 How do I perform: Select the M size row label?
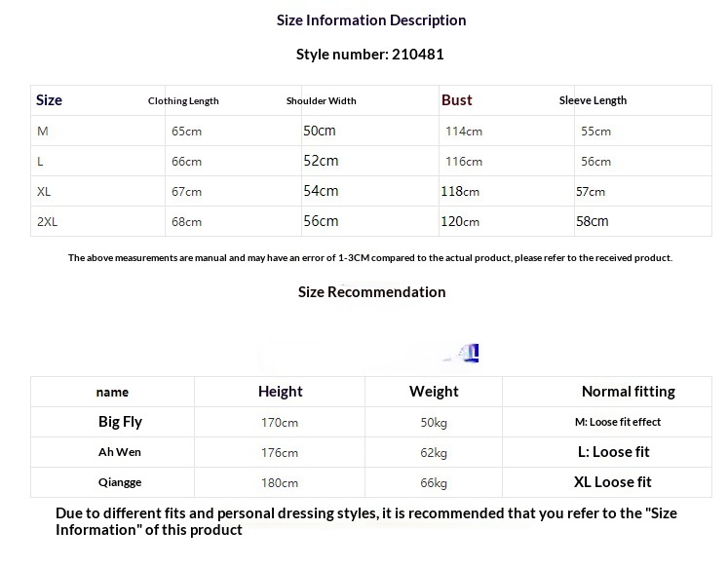pyautogui.click(x=43, y=132)
